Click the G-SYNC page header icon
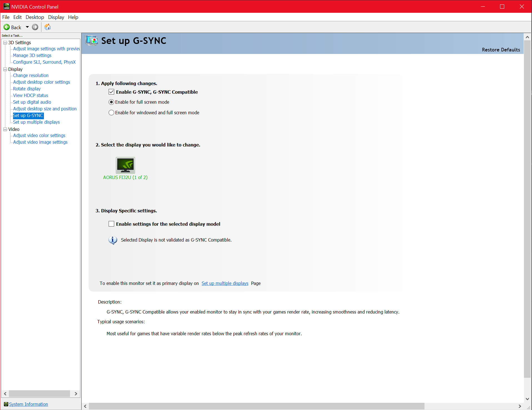The height and width of the screenshot is (410, 532). [x=92, y=41]
